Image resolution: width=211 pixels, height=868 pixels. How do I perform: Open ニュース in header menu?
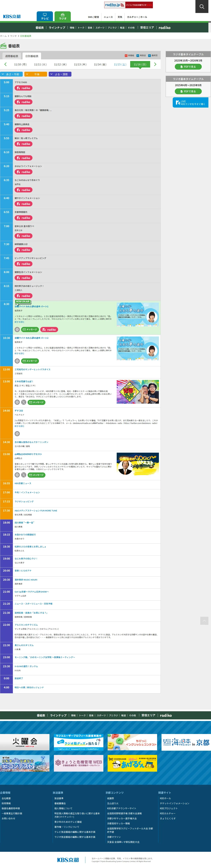point(108,17)
